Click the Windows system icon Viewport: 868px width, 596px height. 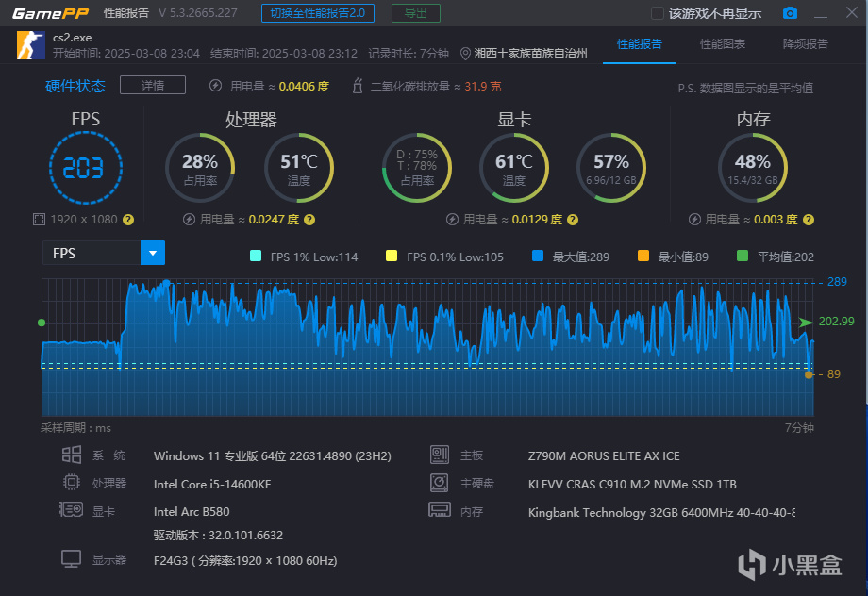pos(72,455)
